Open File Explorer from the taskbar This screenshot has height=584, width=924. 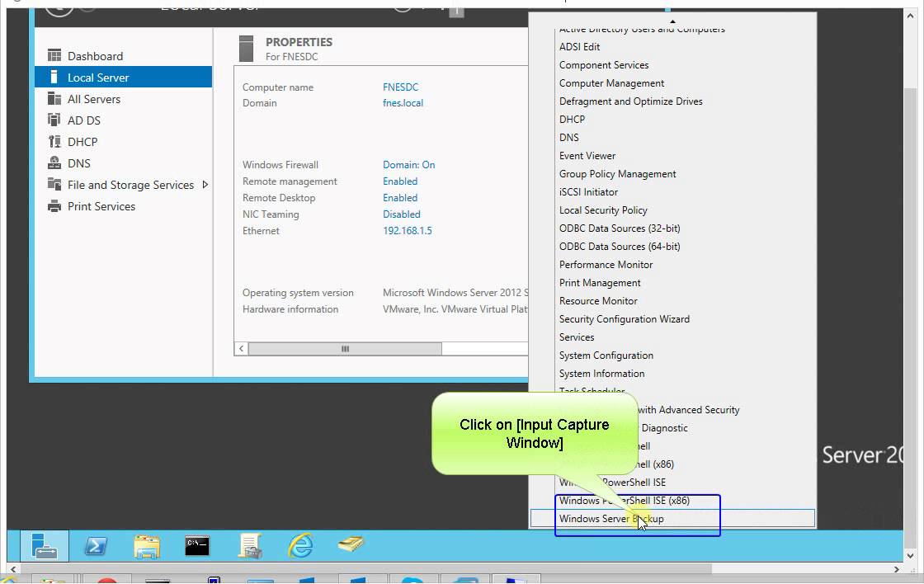coord(146,546)
